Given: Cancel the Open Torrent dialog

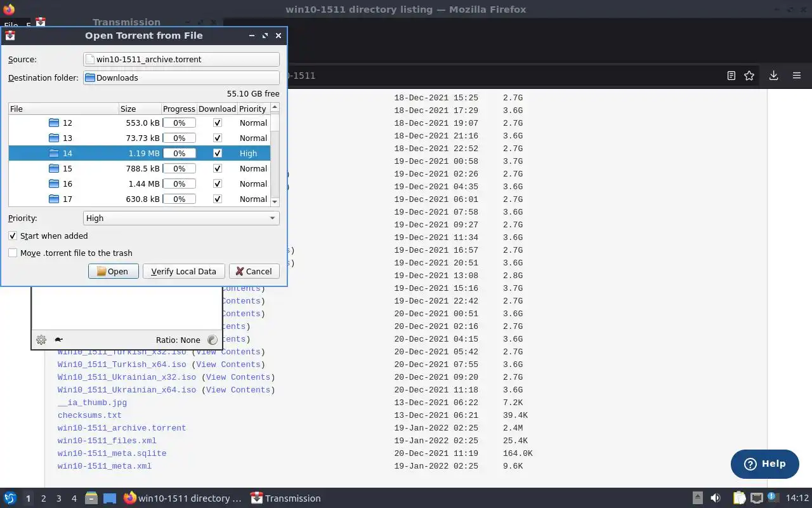Looking at the screenshot, I should pos(254,271).
